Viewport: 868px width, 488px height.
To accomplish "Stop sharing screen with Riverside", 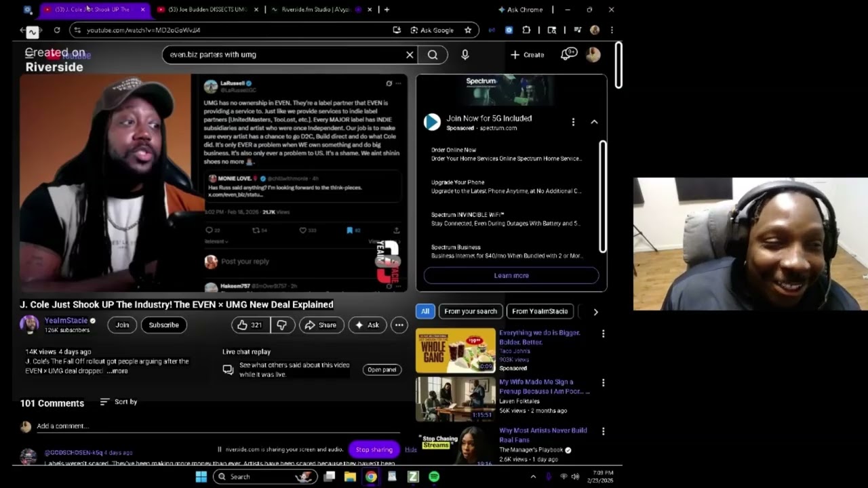I will pyautogui.click(x=374, y=449).
